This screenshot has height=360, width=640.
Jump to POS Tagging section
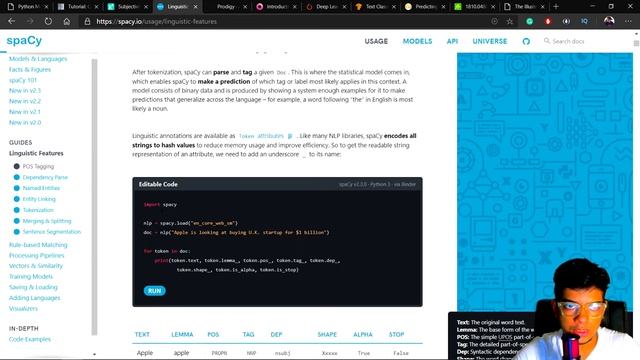(x=38, y=167)
